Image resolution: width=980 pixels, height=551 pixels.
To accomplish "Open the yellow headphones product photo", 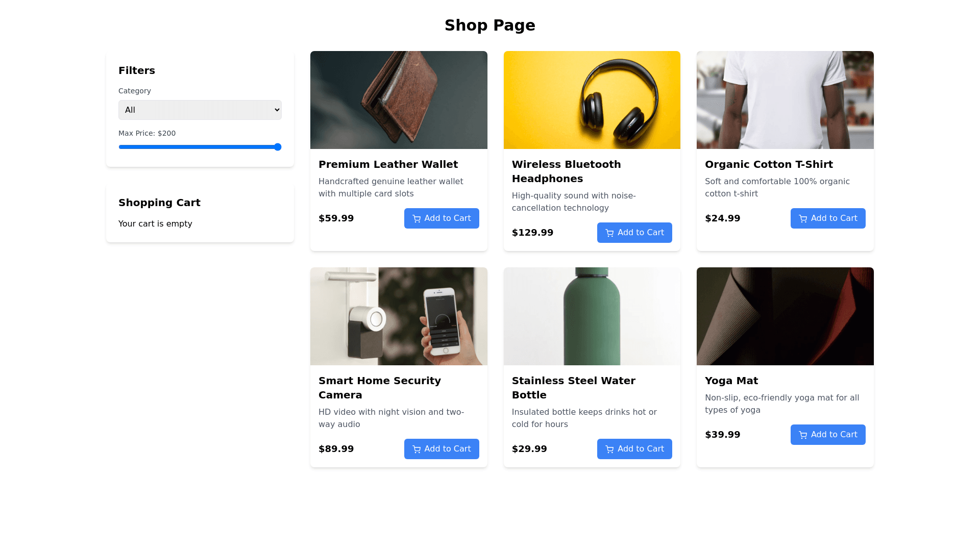I will (x=592, y=100).
